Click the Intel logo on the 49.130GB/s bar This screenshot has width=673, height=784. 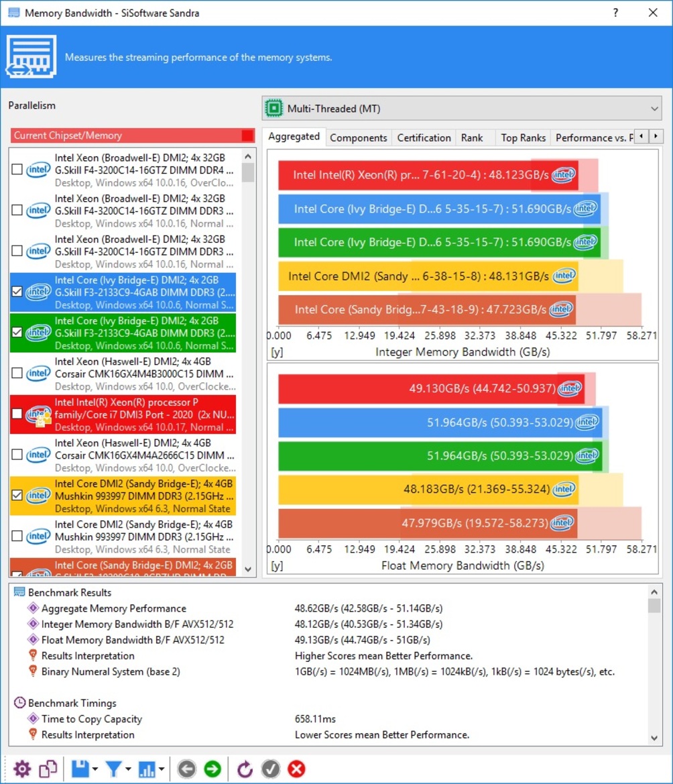coord(570,388)
